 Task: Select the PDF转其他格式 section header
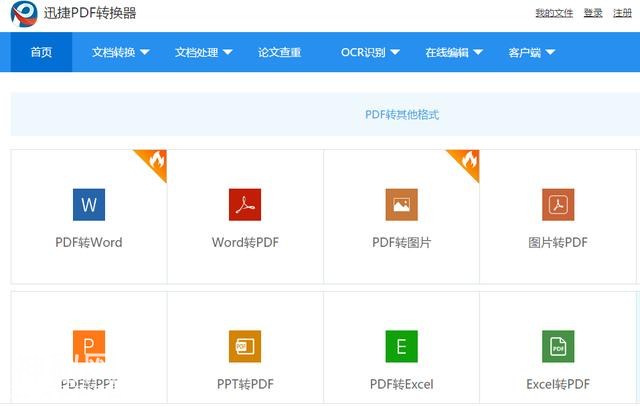tap(402, 115)
